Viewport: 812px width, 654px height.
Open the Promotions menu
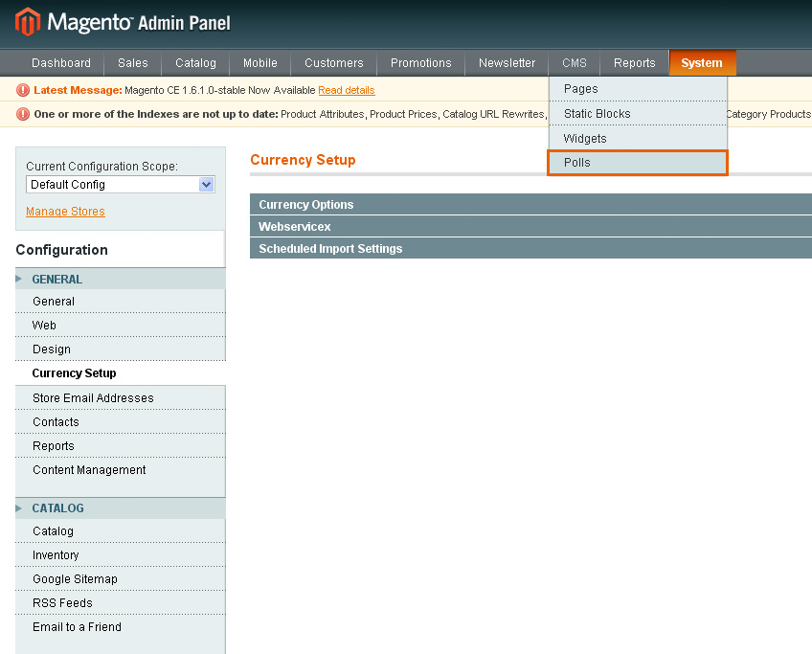(x=421, y=63)
